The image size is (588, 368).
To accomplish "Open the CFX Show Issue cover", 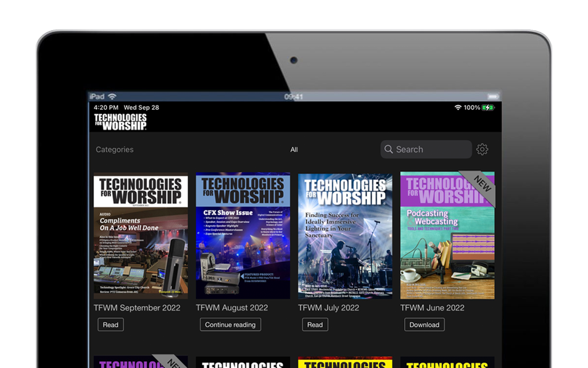I will pos(242,236).
